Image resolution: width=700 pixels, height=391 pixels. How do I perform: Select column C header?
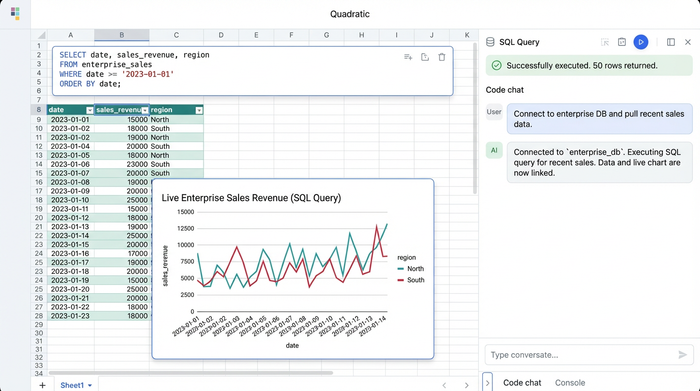coord(176,35)
